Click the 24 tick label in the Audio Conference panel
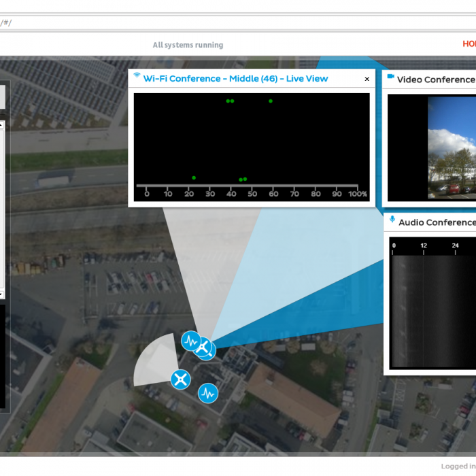Viewport: 476px width, 476px height. (455, 245)
